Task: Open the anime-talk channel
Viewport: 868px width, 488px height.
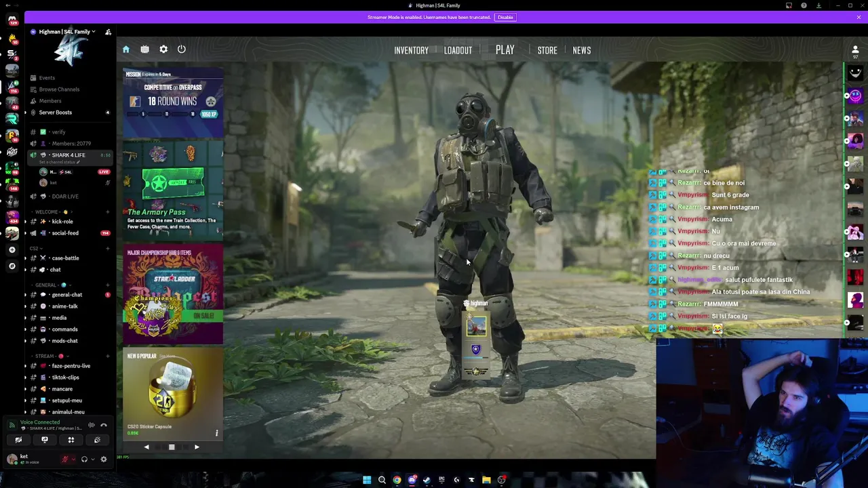Action: pyautogui.click(x=64, y=306)
